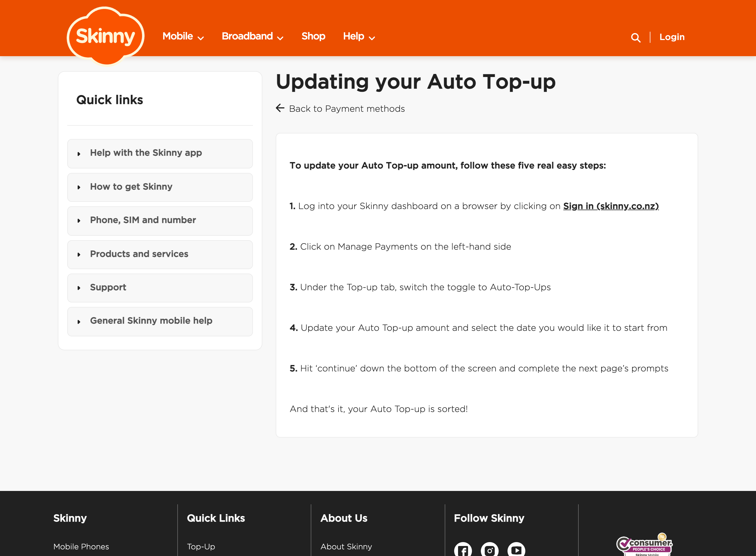Click the 'Skinny' footer column heading
The width and height of the screenshot is (756, 556).
(70, 518)
